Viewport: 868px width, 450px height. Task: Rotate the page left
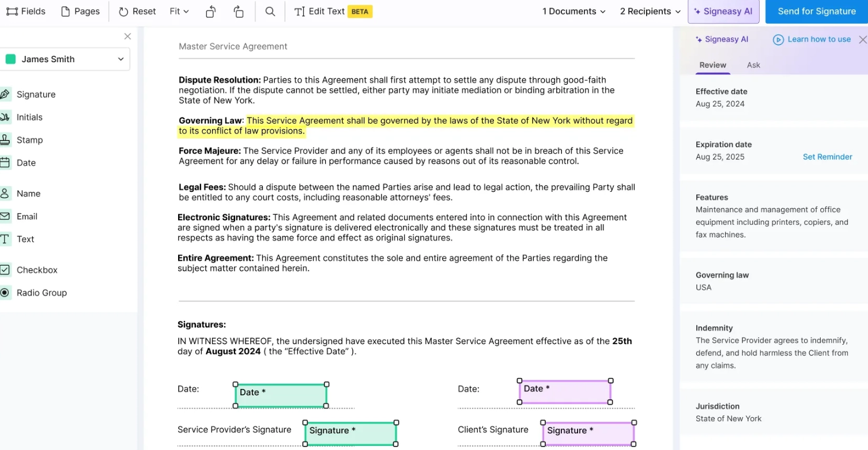210,11
